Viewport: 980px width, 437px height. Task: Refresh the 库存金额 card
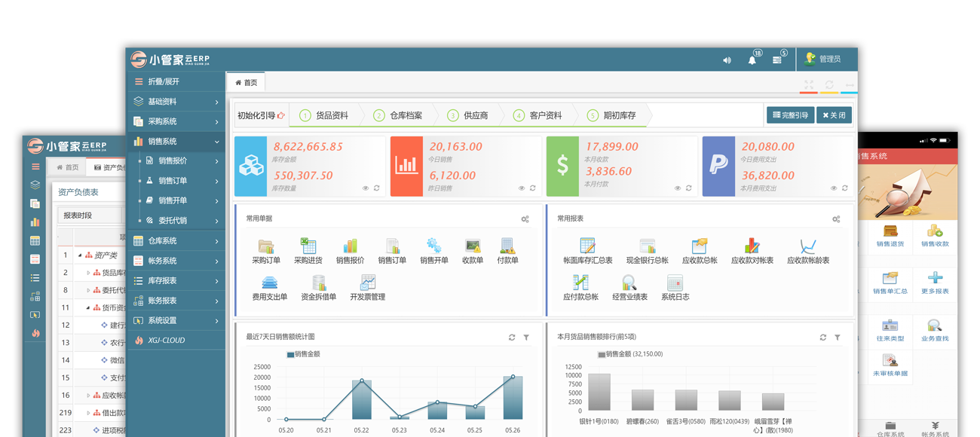point(377,188)
